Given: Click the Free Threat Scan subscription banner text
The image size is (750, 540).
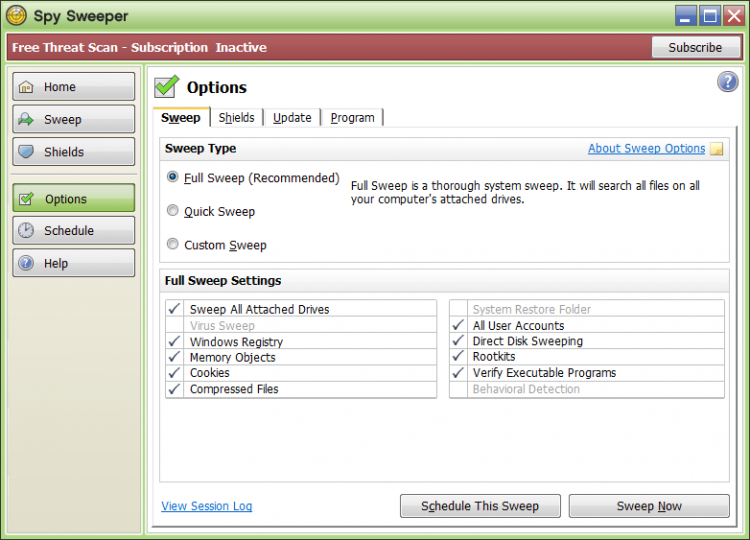Looking at the screenshot, I should [x=139, y=47].
